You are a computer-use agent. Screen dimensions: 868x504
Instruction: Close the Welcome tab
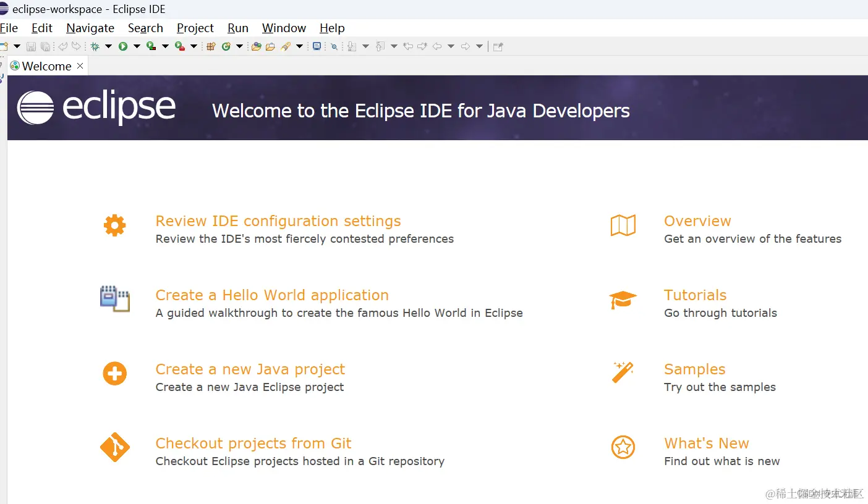click(80, 66)
